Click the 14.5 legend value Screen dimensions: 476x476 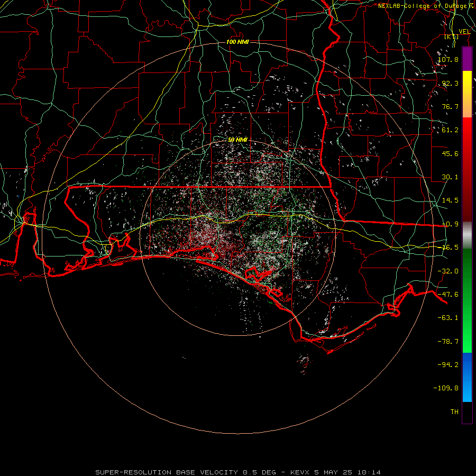(x=450, y=200)
